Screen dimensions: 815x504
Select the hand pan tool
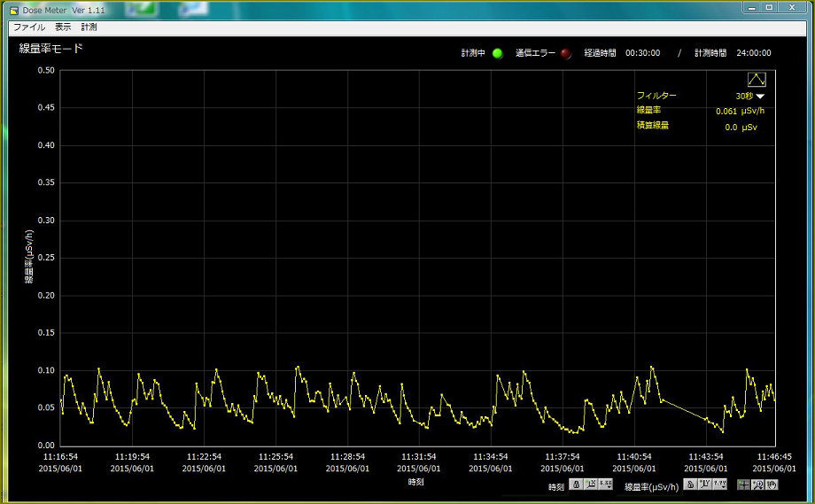point(772,485)
